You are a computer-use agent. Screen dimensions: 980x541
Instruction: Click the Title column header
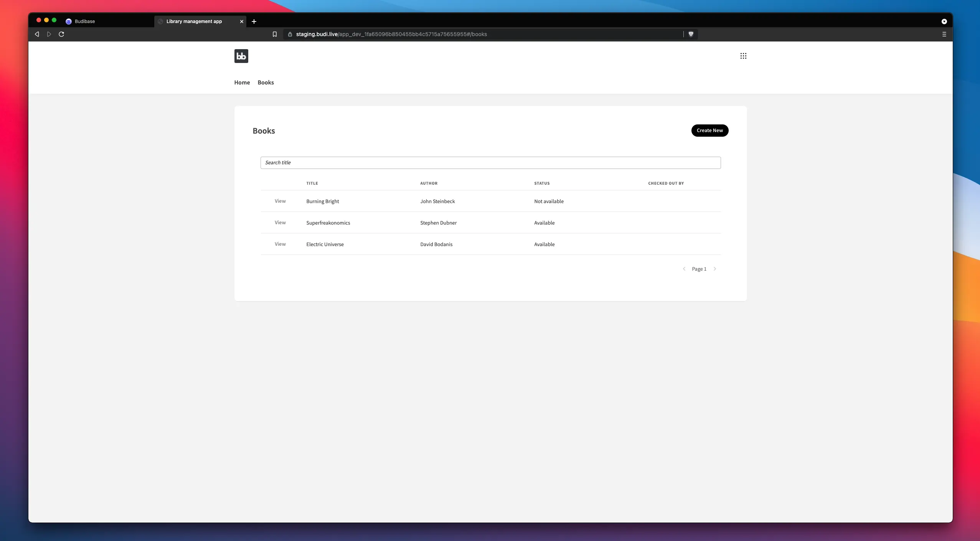(312, 183)
